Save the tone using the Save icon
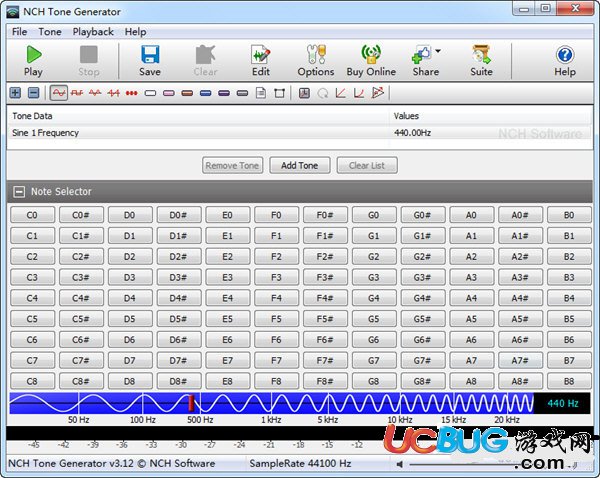Viewport: 600px width, 478px height. tap(150, 54)
